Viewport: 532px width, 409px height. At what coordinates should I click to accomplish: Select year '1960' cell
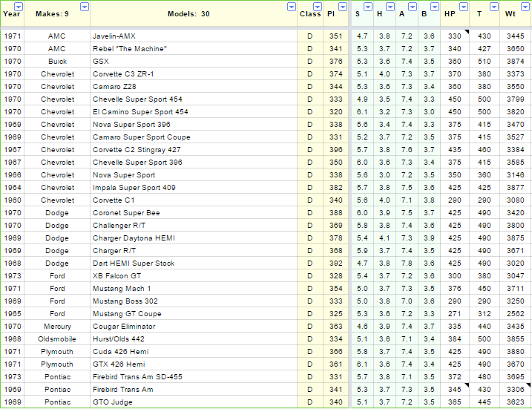[12, 200]
